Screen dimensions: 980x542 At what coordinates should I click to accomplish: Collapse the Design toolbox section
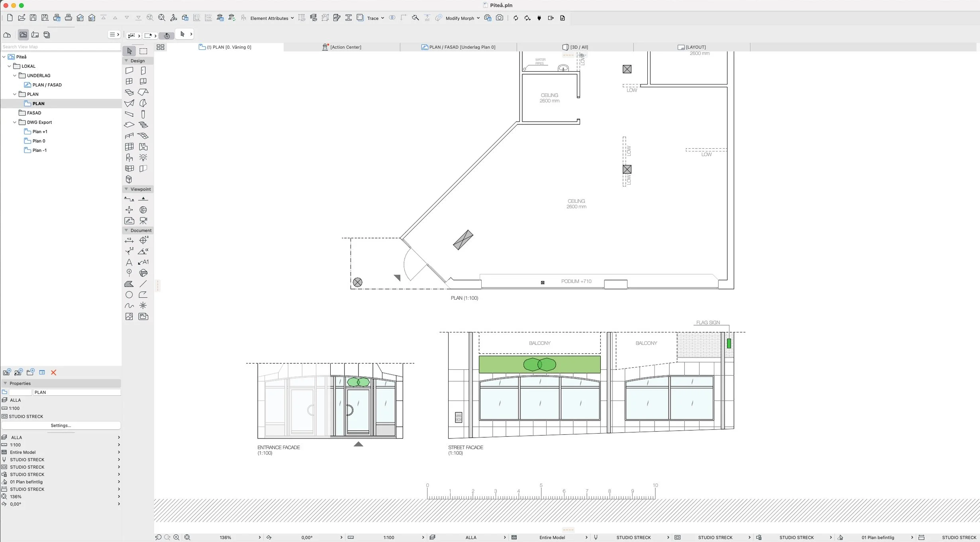coord(126,61)
